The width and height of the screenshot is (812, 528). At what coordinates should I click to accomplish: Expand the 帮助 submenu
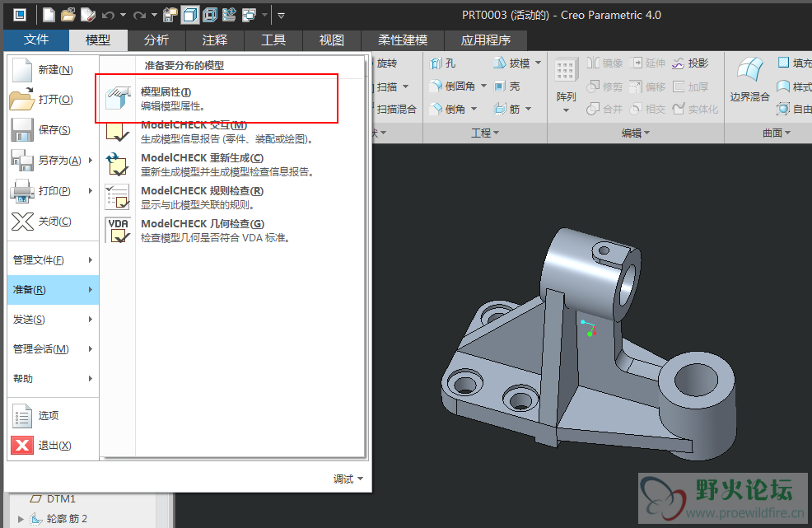tap(53, 378)
